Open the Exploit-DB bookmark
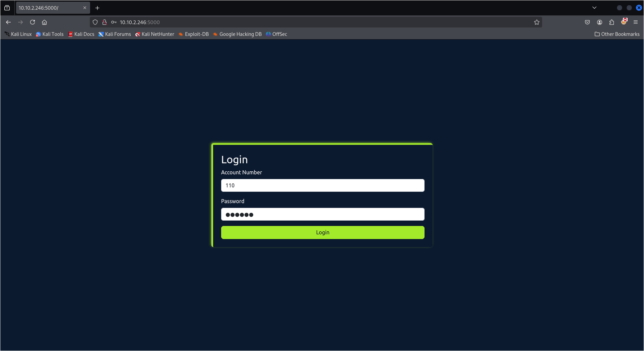 194,34
